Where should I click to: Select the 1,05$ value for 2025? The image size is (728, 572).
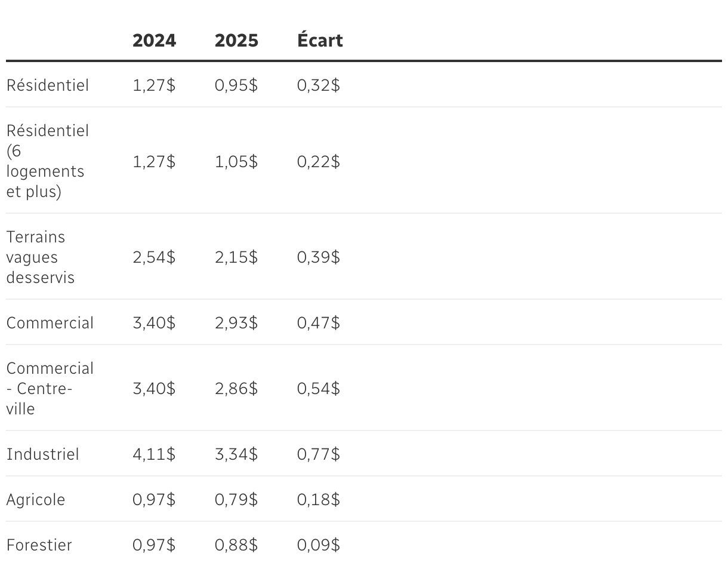236,162
